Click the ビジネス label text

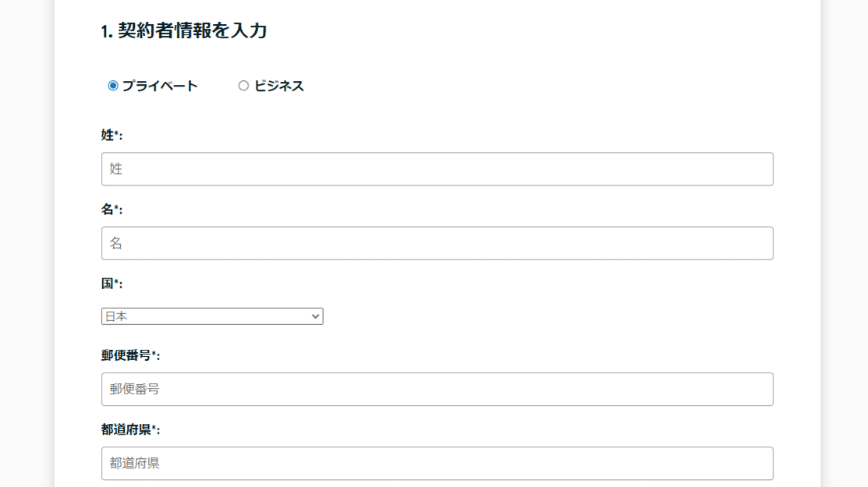(279, 86)
